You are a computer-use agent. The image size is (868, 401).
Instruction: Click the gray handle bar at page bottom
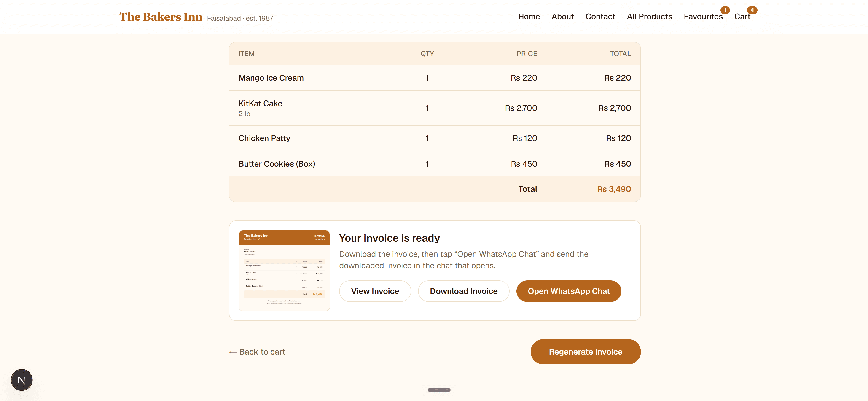click(439, 390)
